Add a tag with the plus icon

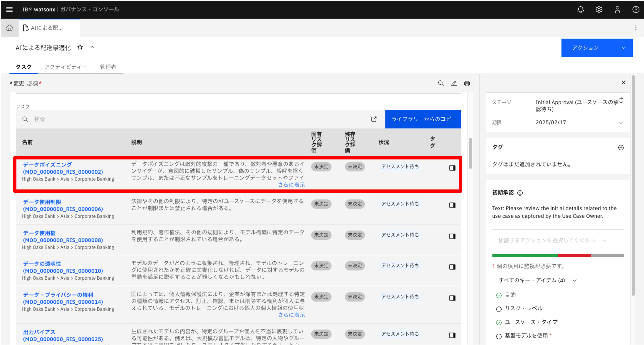(x=621, y=148)
